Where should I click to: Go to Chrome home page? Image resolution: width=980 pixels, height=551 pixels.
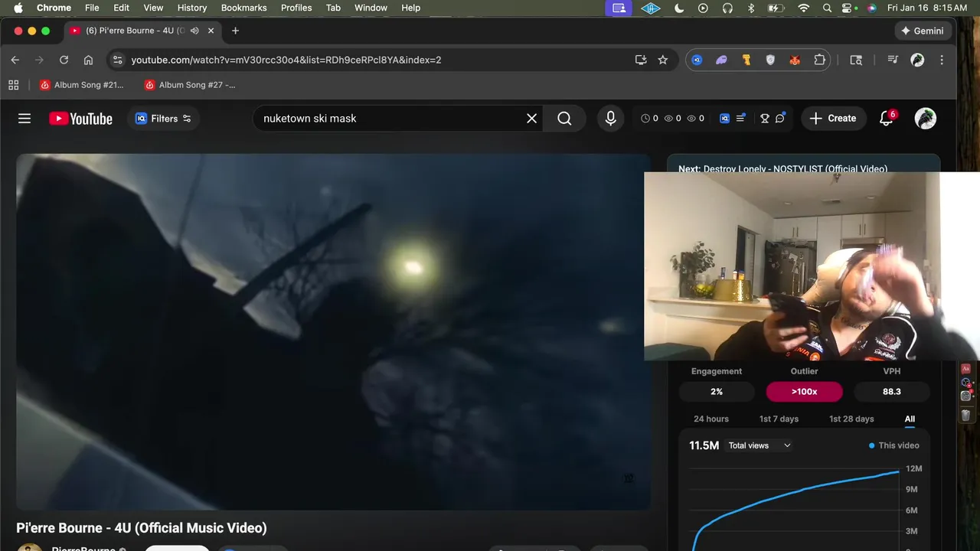(88, 60)
